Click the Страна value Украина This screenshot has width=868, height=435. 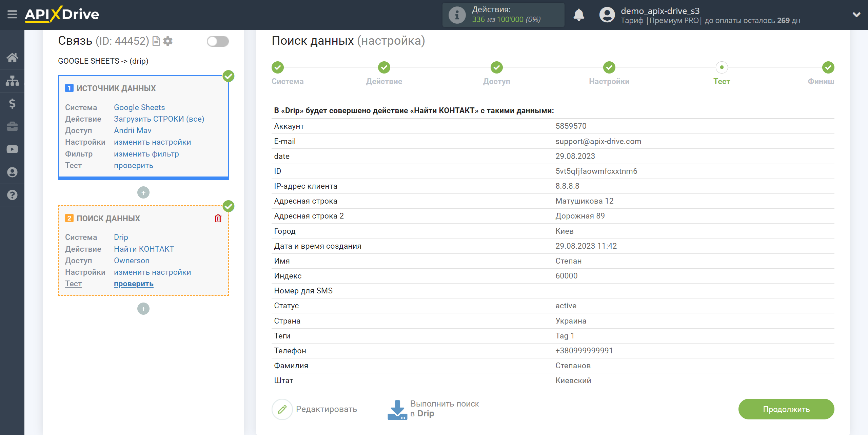pyautogui.click(x=571, y=321)
